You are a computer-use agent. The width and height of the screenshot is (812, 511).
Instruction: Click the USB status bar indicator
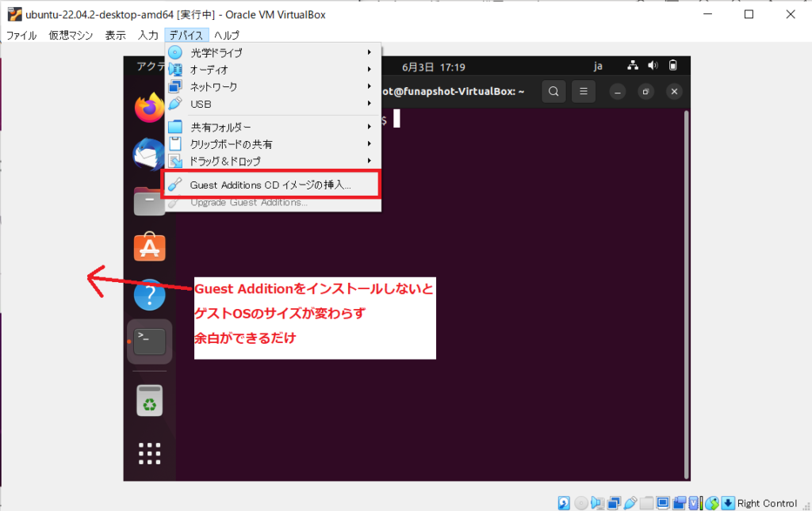[630, 503]
